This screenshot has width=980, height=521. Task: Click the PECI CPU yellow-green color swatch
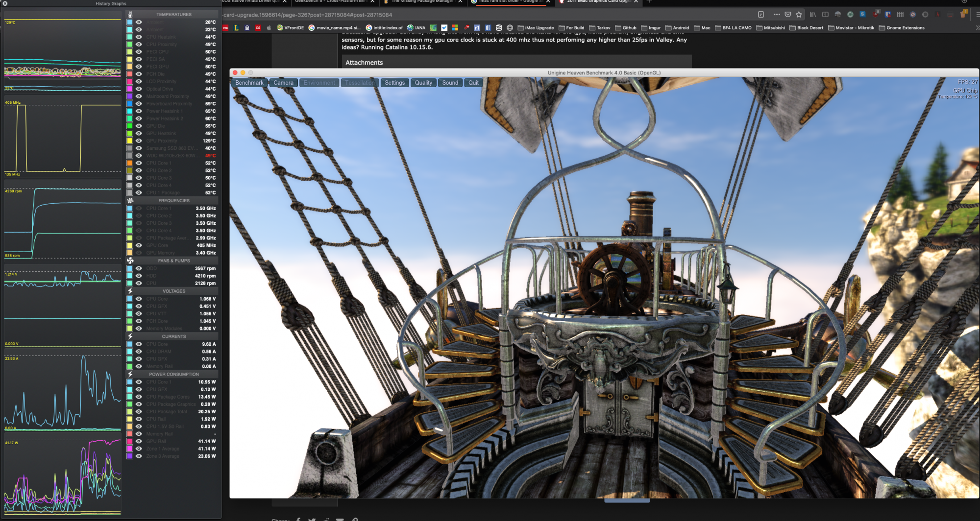[x=130, y=52]
